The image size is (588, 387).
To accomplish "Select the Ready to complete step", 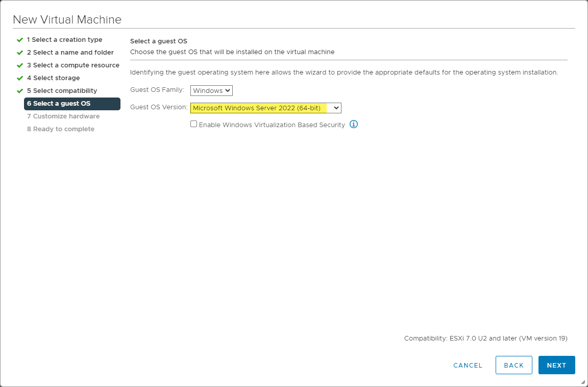I will click(x=60, y=129).
